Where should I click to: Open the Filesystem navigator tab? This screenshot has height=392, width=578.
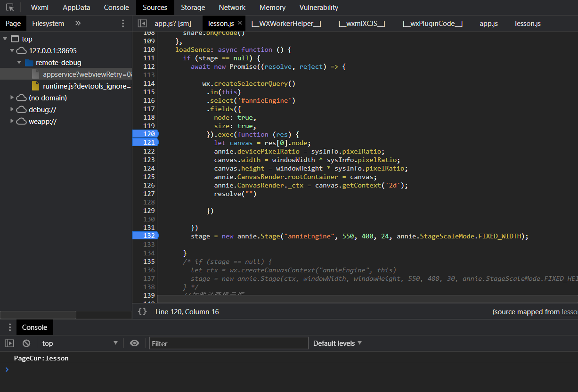coord(48,23)
